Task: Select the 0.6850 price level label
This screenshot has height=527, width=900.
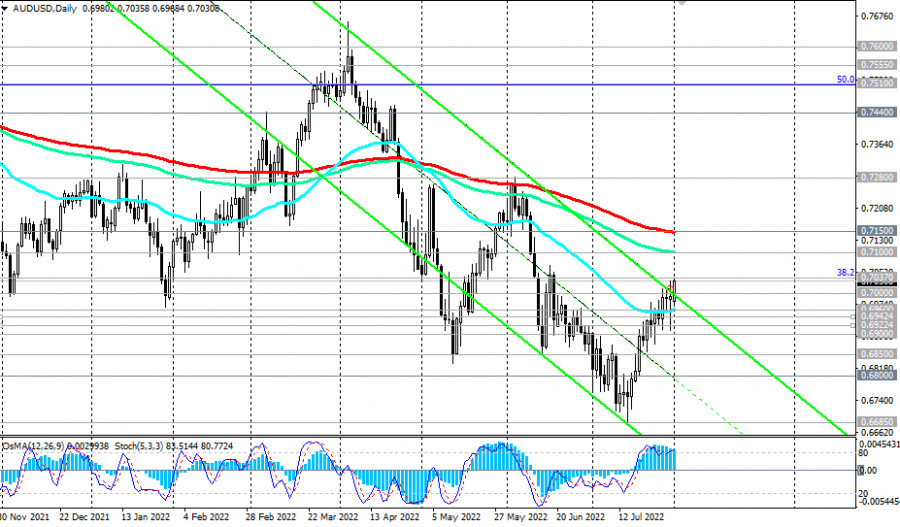Action: pyautogui.click(x=875, y=354)
